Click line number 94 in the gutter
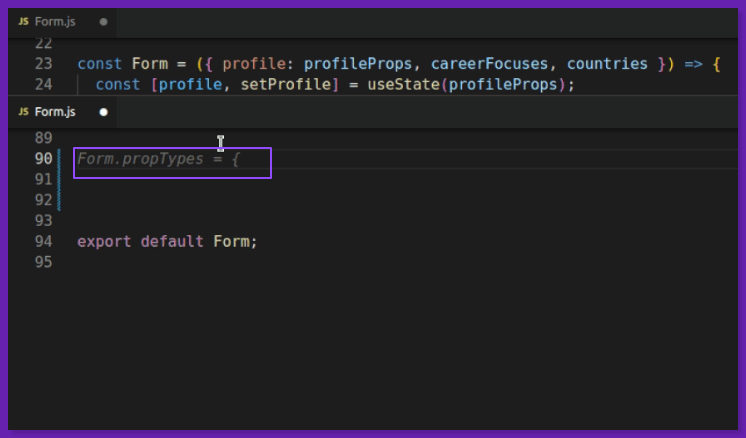Viewport: 746px width, 438px height. (x=43, y=241)
